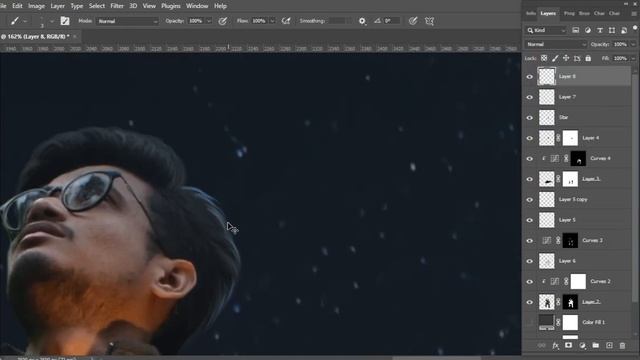Open layer Fill dropdown arrow
This screenshot has height=360, width=640.
coord(633,58)
